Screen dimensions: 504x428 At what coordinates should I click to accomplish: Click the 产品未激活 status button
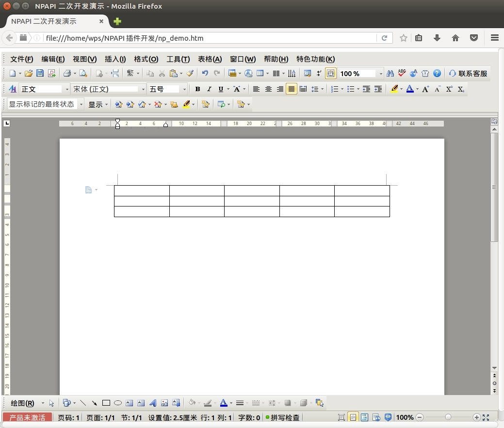[x=27, y=417]
